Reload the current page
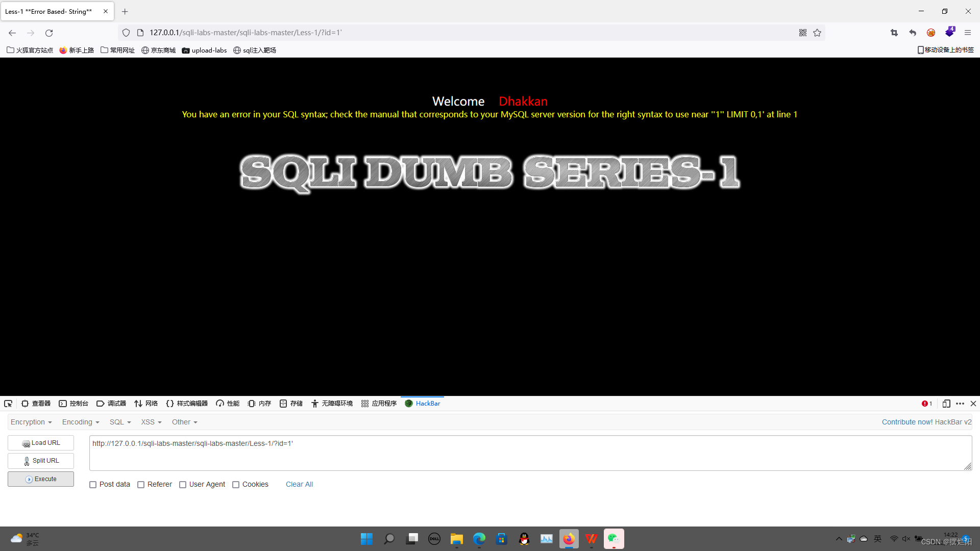 pyautogui.click(x=49, y=33)
